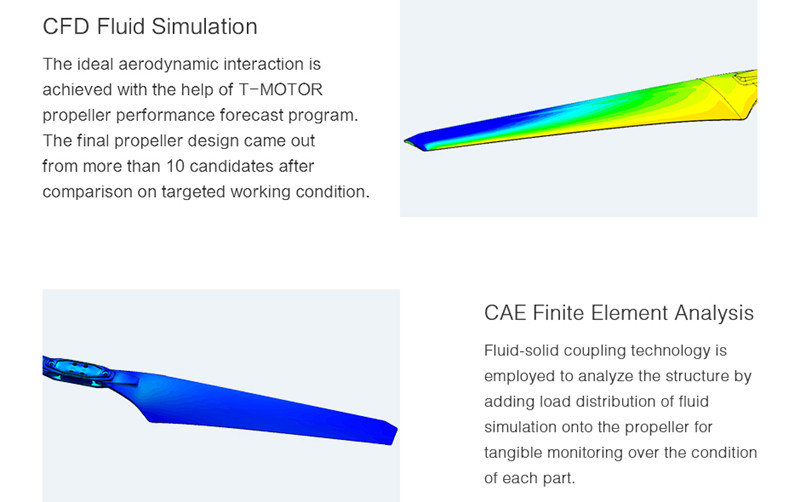This screenshot has height=502, width=800.
Task: Click the line "The ideal aerodynamic interaction is"
Action: [181, 64]
